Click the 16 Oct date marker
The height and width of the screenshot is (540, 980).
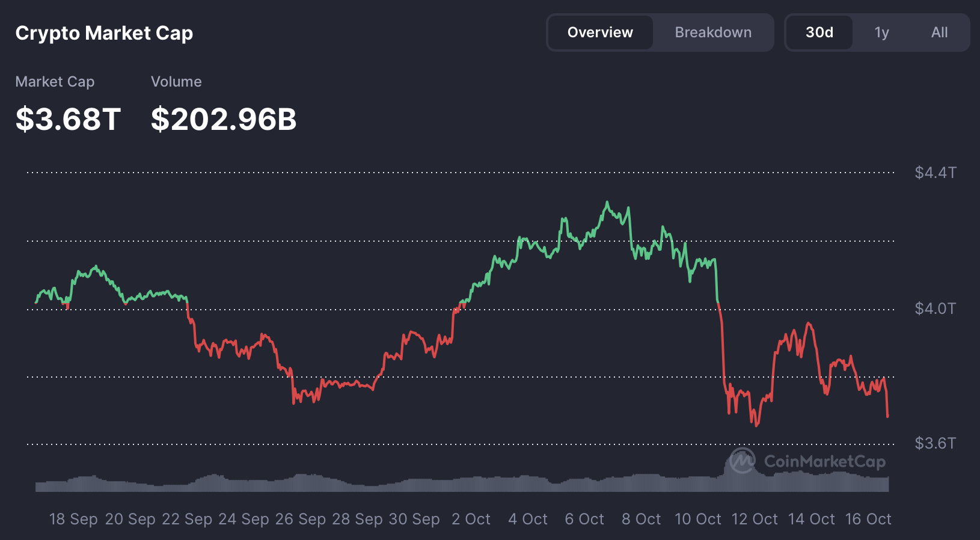tap(868, 519)
